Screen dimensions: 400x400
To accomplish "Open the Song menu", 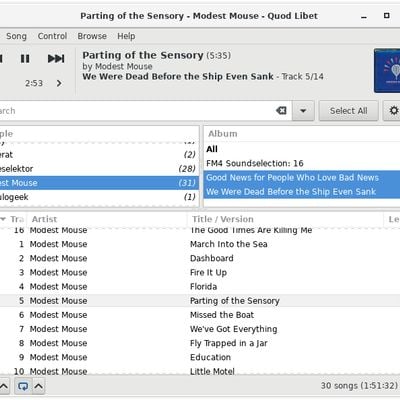I will (x=16, y=36).
